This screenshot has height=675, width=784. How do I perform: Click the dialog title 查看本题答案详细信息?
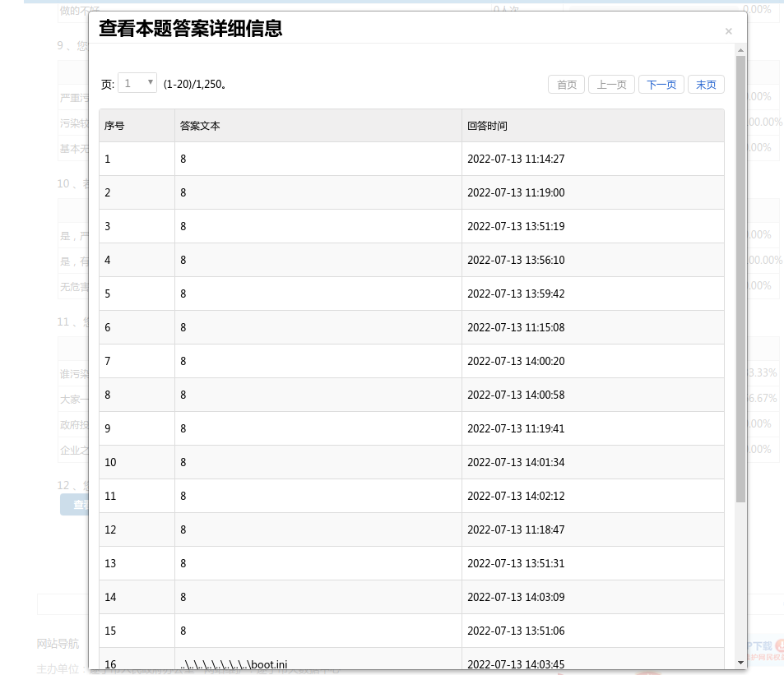tap(191, 29)
